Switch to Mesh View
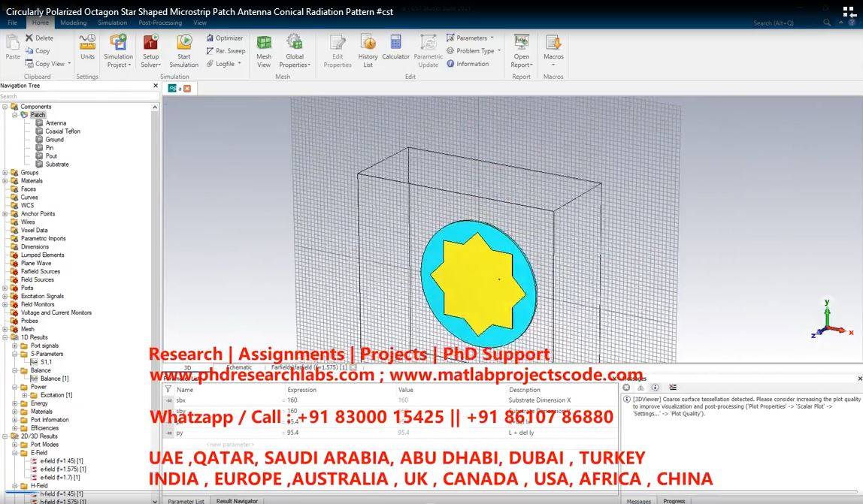This screenshot has height=504, width=863. pyautogui.click(x=264, y=50)
